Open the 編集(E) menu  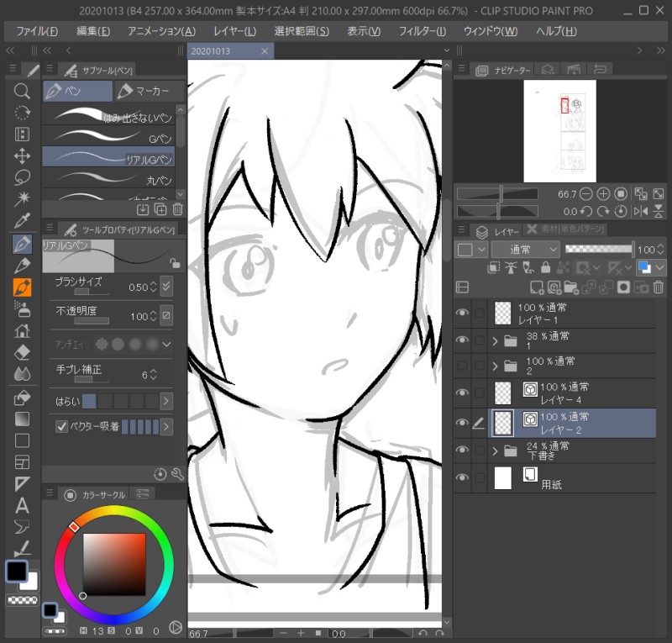tap(93, 31)
